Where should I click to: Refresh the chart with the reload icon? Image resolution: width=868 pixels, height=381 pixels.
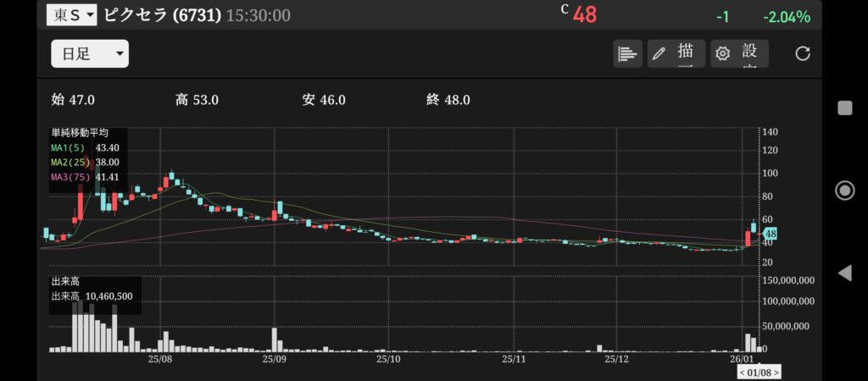click(x=802, y=53)
